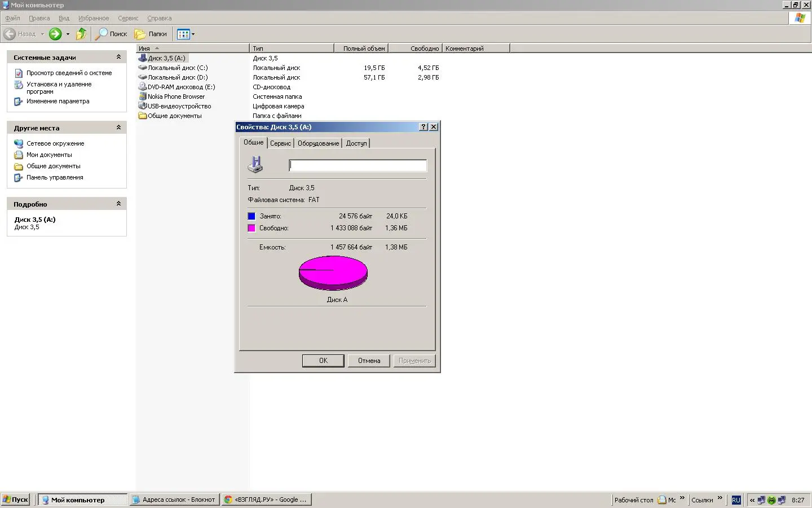812x508 pixels.
Task: Click the magenta Свободно color square
Action: pyautogui.click(x=251, y=228)
